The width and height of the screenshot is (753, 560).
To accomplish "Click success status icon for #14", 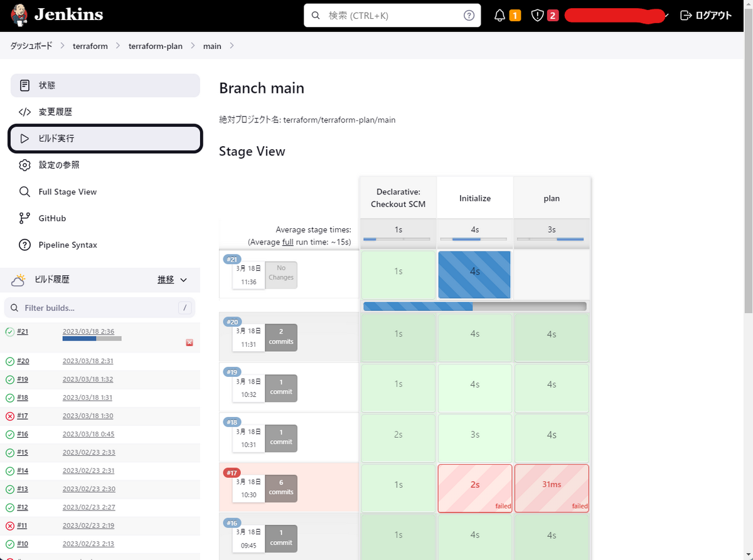I will [9, 470].
